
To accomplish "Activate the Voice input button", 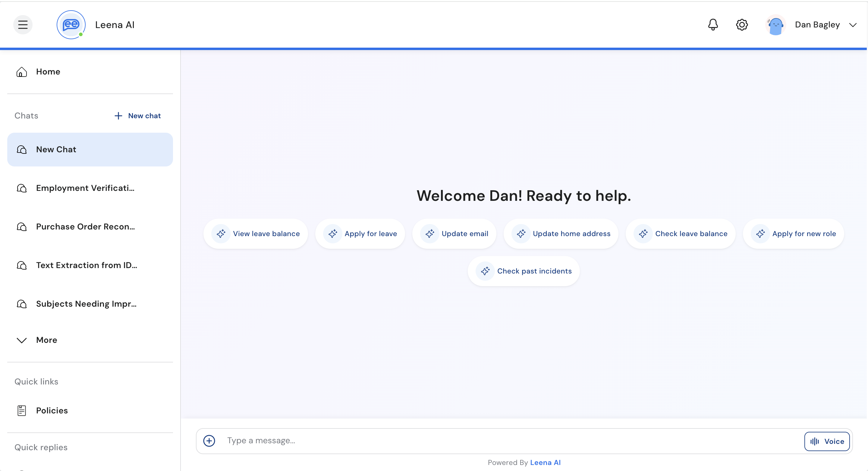I will click(x=827, y=441).
